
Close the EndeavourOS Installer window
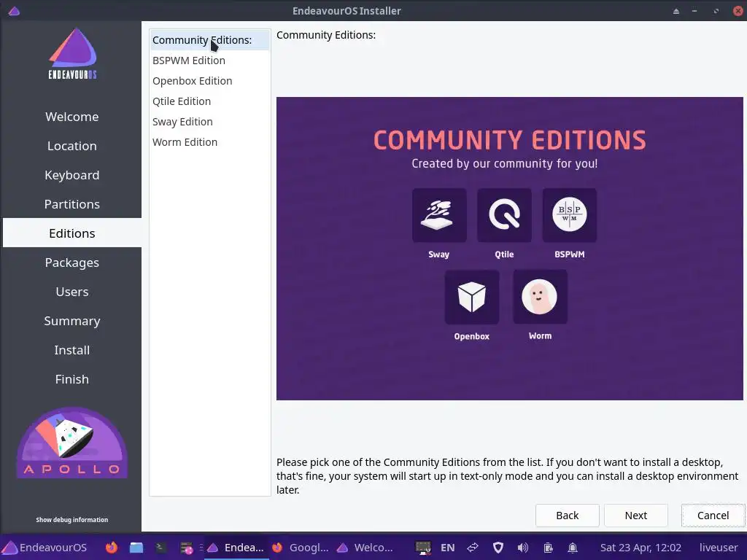738,11
